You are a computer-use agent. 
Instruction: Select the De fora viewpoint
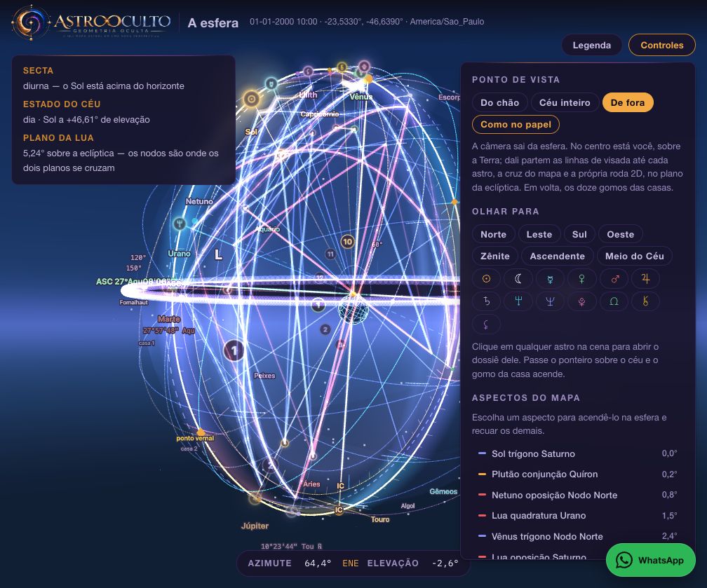628,103
